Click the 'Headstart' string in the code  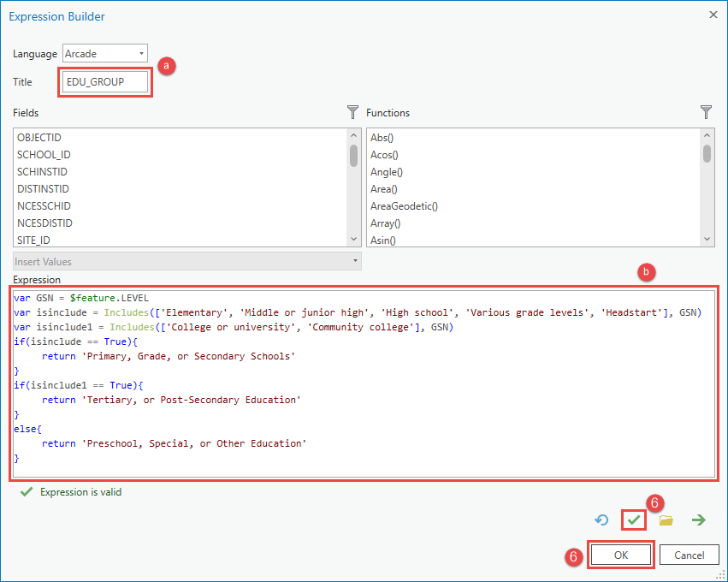click(632, 312)
